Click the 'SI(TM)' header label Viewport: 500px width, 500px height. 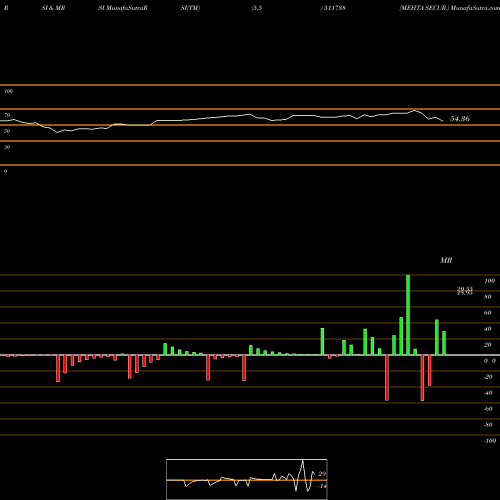tap(190, 8)
